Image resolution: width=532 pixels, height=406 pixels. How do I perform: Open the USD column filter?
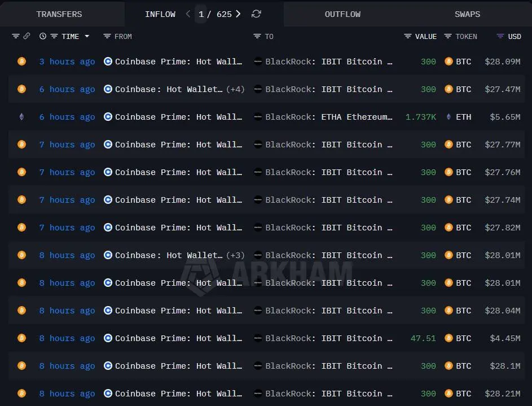(x=500, y=36)
